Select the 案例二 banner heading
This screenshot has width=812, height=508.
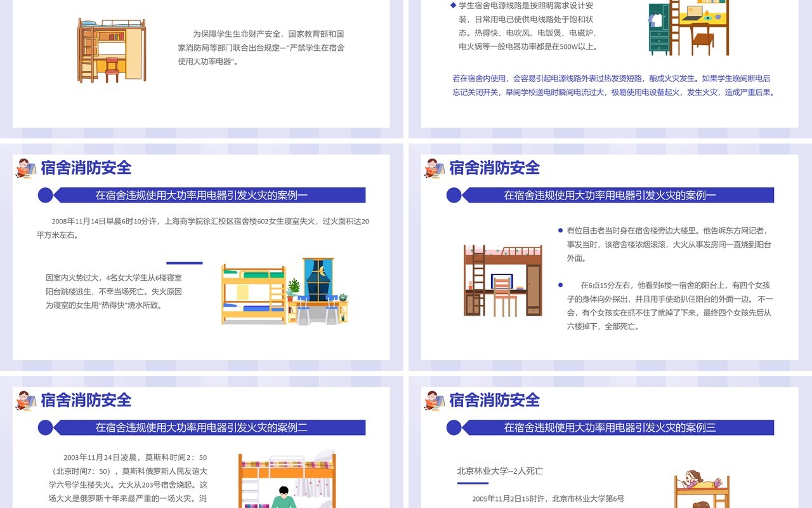pos(209,427)
